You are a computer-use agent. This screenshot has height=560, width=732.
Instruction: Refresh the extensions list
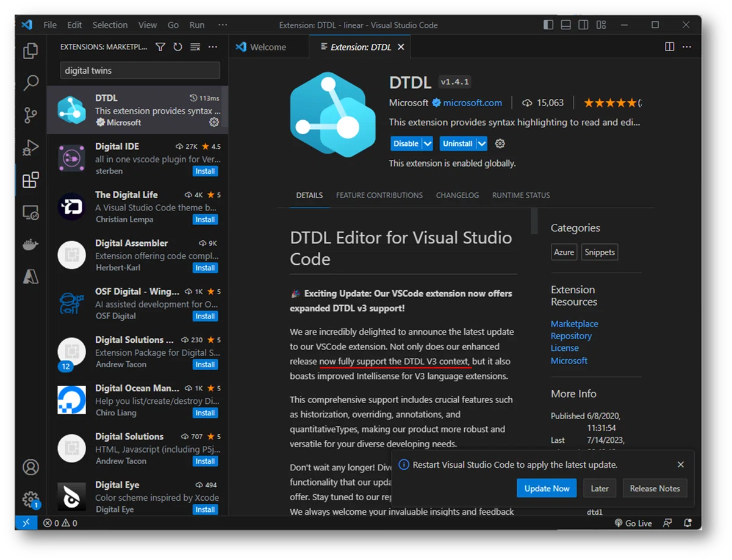[178, 47]
